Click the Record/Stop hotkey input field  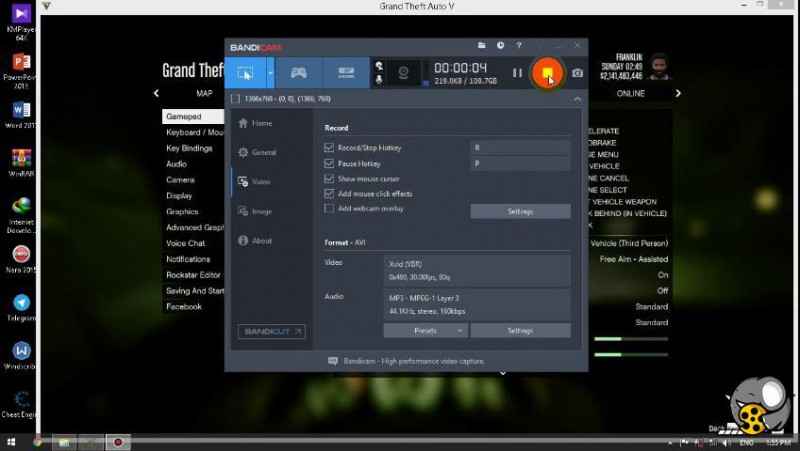click(520, 147)
